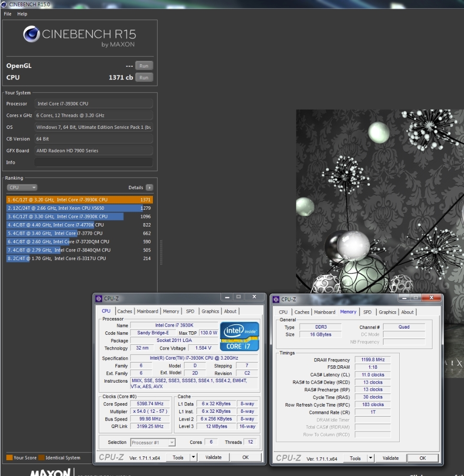Select ranking row Intel Core i7-3720QM
464x476 pixels.
click(79, 242)
